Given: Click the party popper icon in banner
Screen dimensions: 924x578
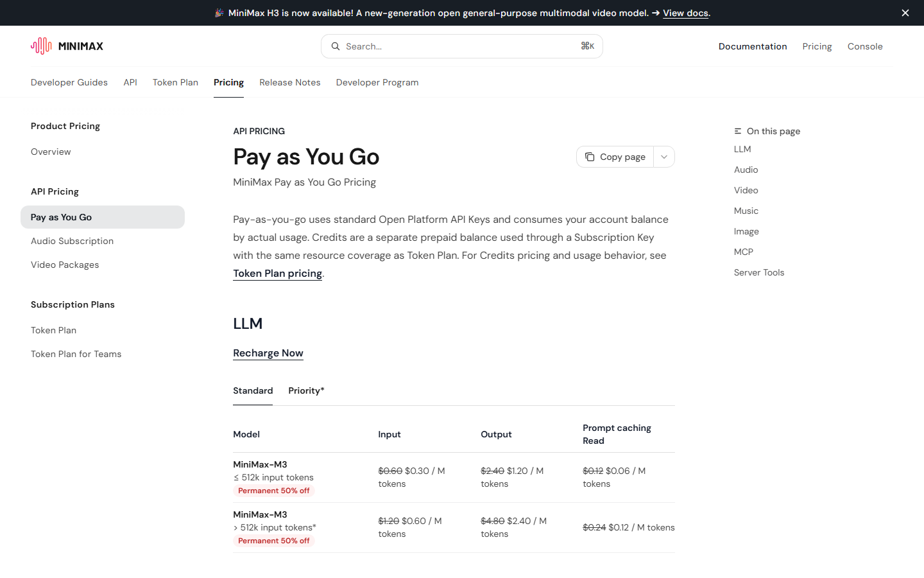Looking at the screenshot, I should tap(219, 13).
